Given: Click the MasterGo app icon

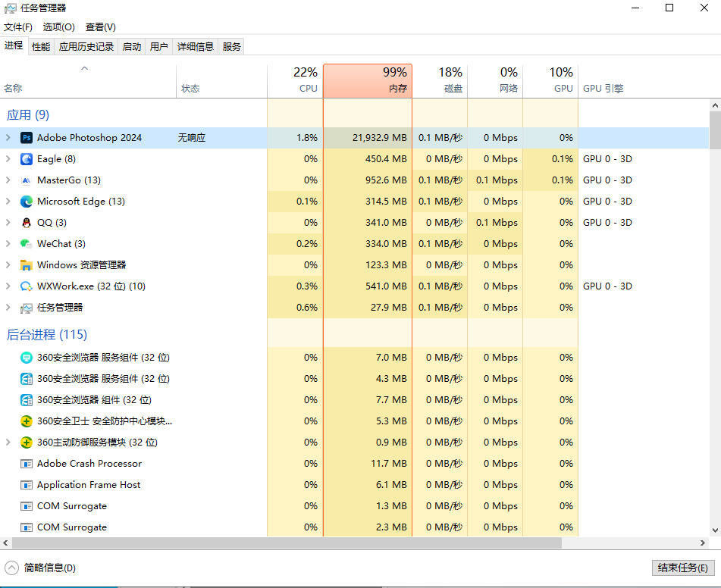Looking at the screenshot, I should pos(27,180).
